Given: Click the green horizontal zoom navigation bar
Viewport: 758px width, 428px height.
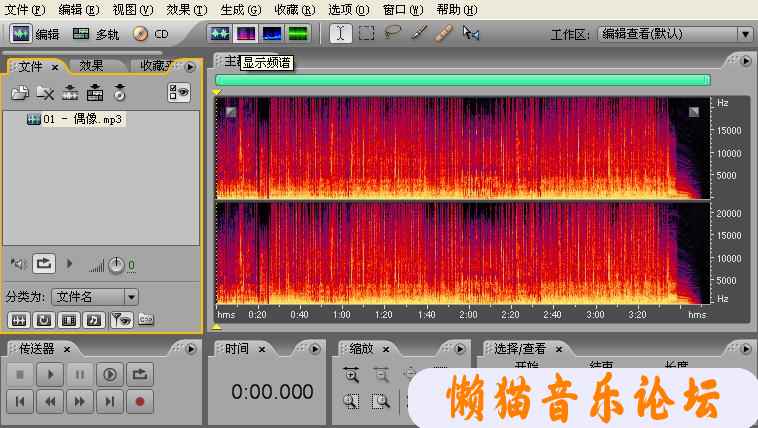Looking at the screenshot, I should tap(463, 80).
